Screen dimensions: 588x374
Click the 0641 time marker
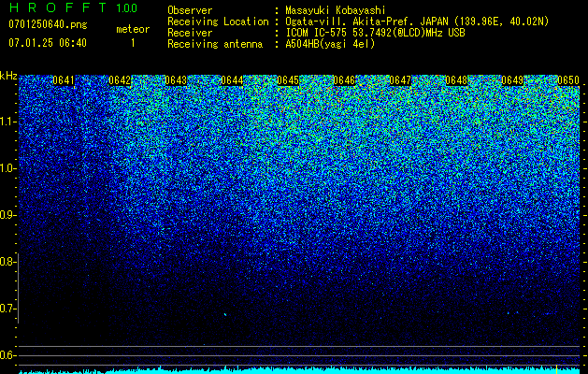tap(64, 80)
